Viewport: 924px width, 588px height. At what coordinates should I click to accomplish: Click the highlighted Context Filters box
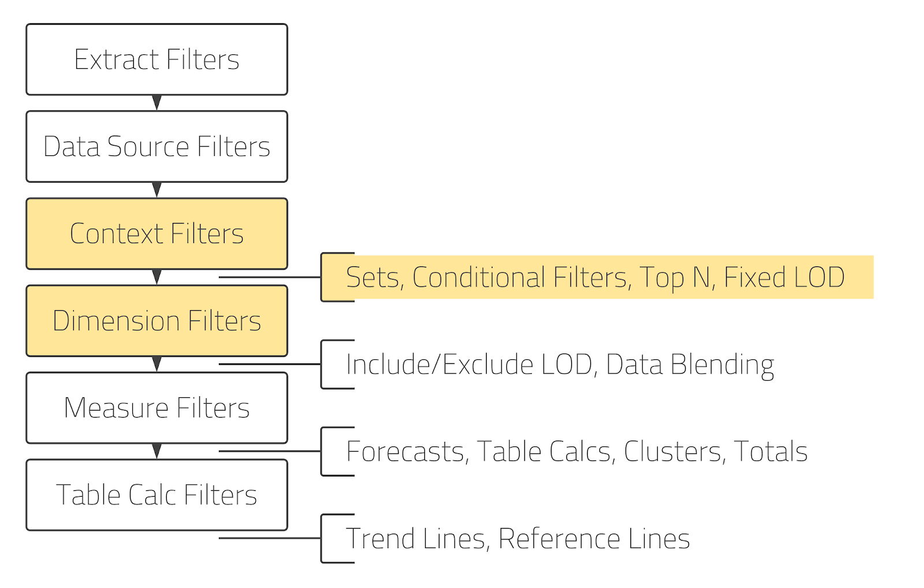click(x=157, y=234)
